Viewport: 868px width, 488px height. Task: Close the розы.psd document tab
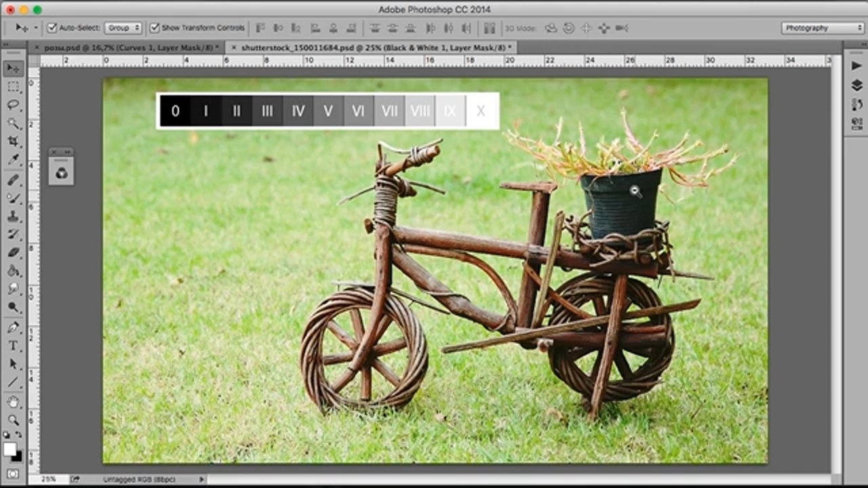pos(36,47)
